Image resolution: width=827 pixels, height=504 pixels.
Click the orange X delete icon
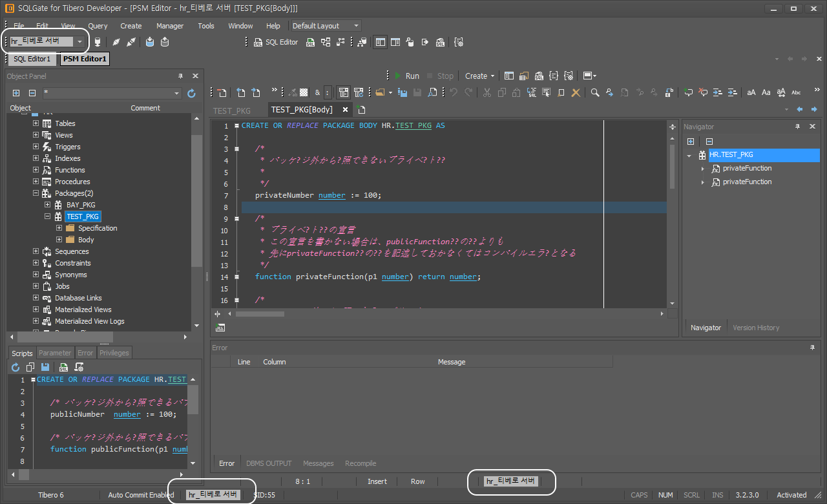pyautogui.click(x=576, y=92)
